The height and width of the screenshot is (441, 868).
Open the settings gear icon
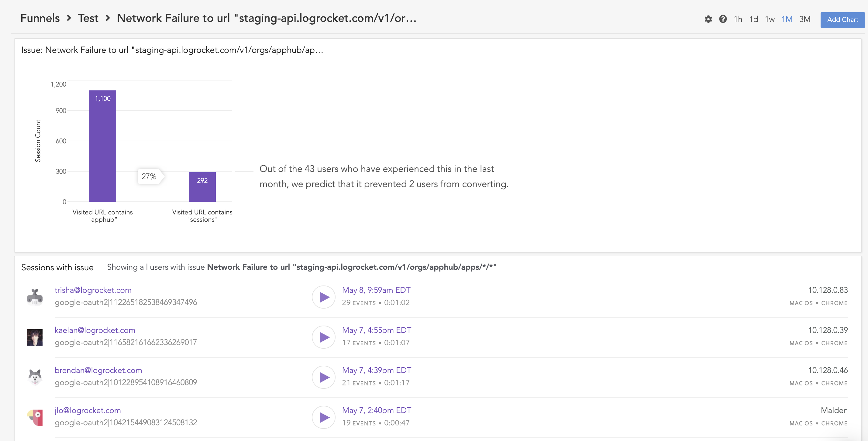tap(708, 19)
